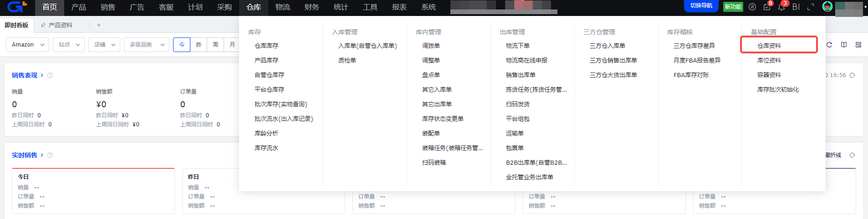Screen dimensions: 868x219
Task: Click the help icon next to 实时销售
Action: [x=50, y=155]
